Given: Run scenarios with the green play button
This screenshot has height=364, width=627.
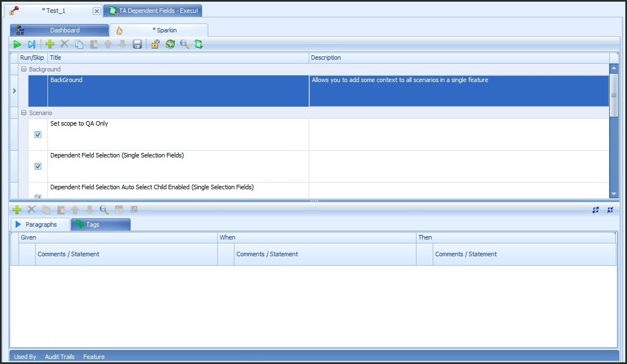Looking at the screenshot, I should [x=17, y=45].
